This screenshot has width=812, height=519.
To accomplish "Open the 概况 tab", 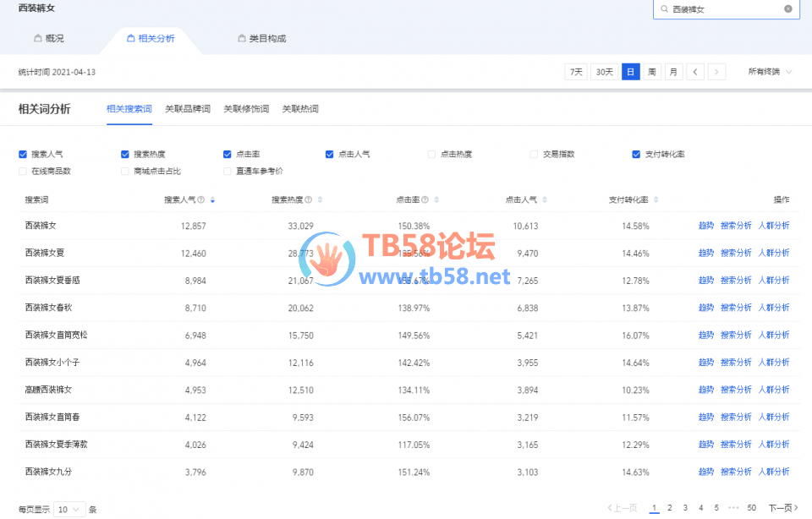I will [x=49, y=38].
